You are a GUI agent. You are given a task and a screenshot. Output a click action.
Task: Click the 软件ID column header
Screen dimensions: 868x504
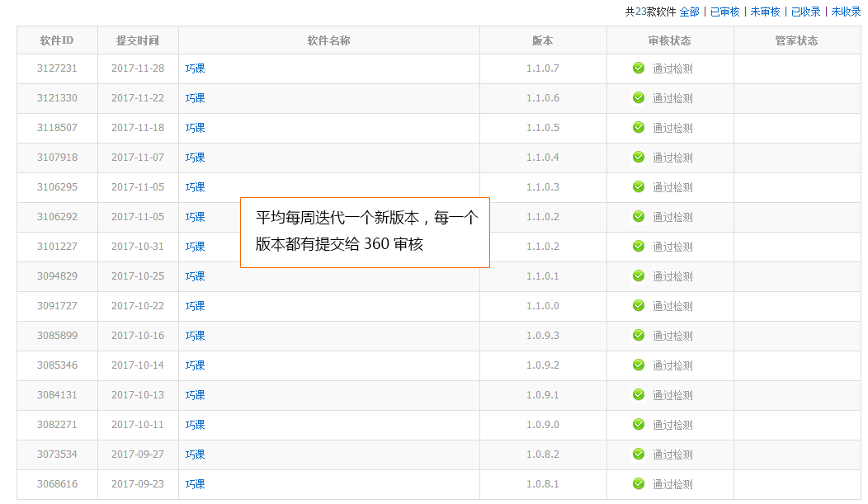[x=57, y=40]
